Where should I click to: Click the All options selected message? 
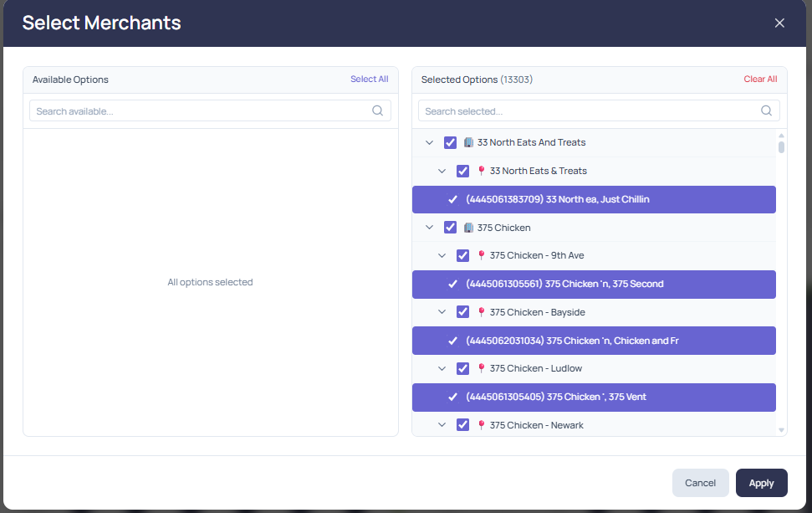[210, 282]
